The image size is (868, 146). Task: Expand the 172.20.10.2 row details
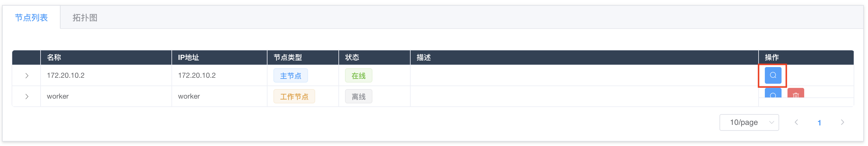(x=27, y=76)
